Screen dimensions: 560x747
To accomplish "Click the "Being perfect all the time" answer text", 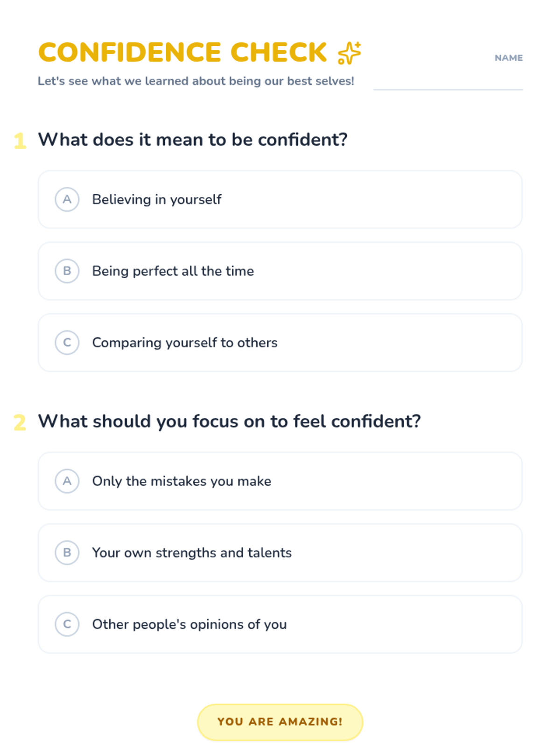I will click(x=173, y=271).
